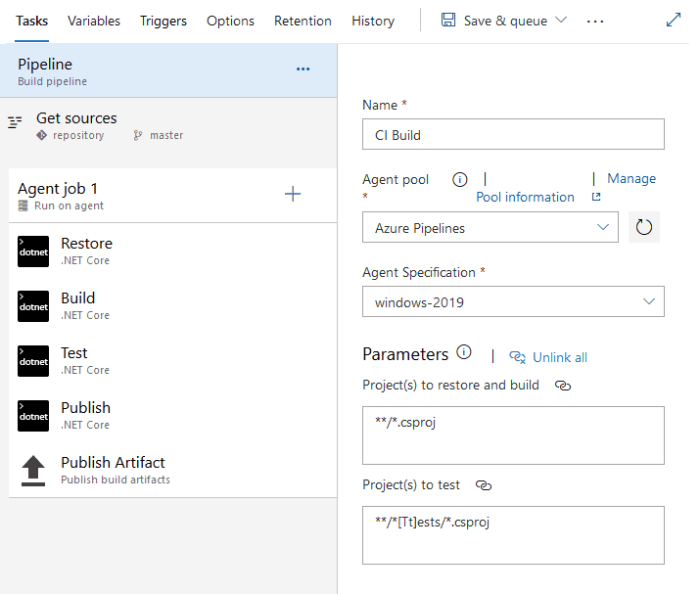Image resolution: width=700 pixels, height=594 pixels.
Task: Click the Publish Artifact upload arrow icon
Action: tap(33, 471)
